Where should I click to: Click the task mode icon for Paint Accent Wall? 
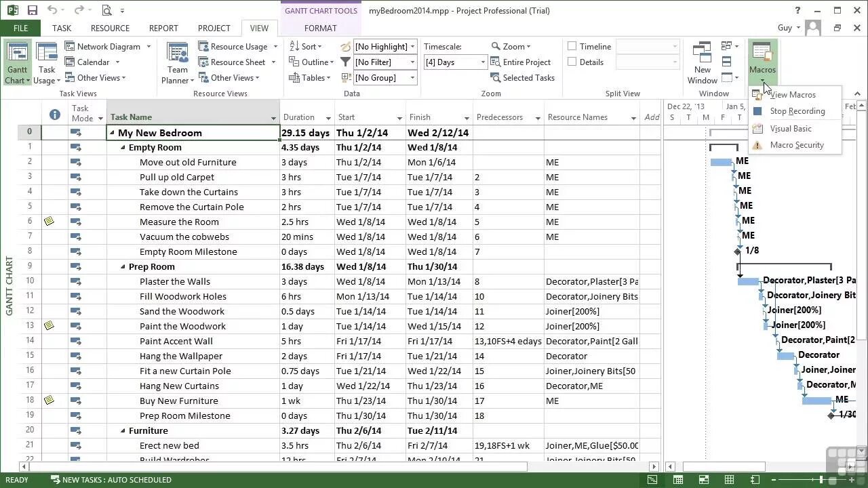(x=75, y=341)
